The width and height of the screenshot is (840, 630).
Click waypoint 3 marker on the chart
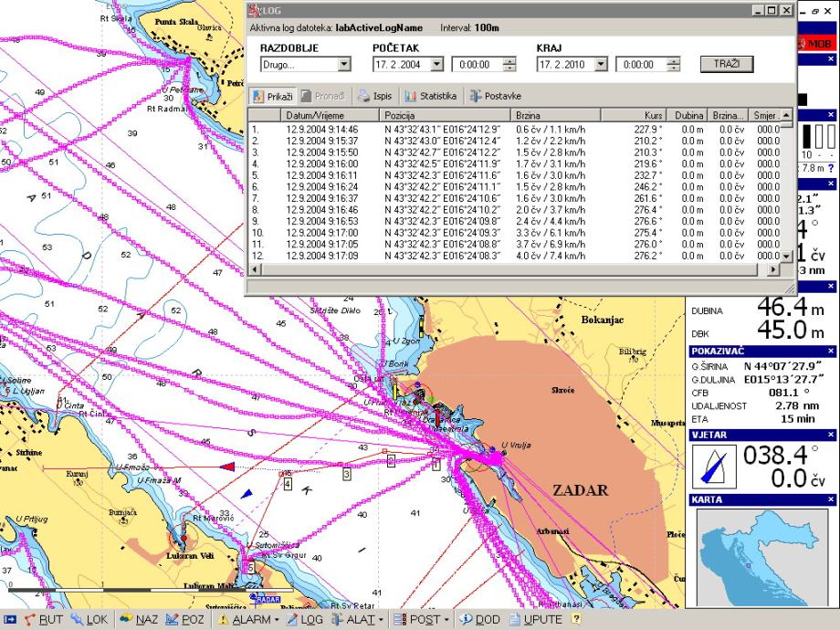click(347, 474)
